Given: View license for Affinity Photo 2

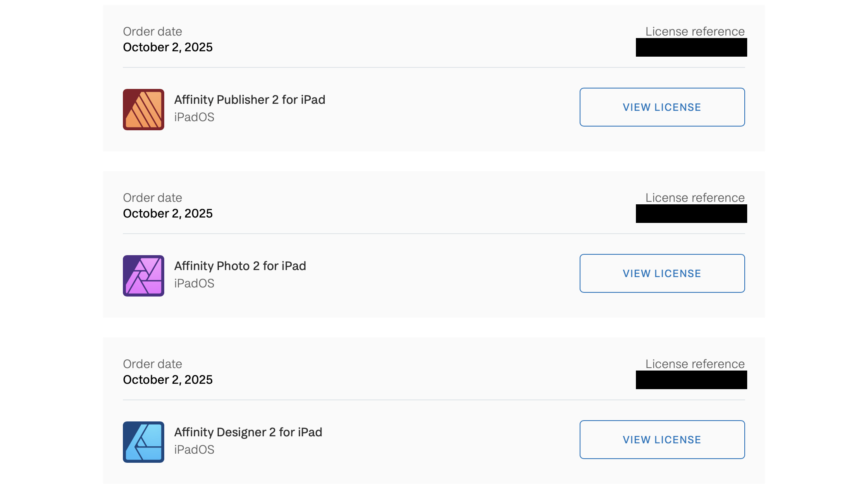Looking at the screenshot, I should pos(662,273).
